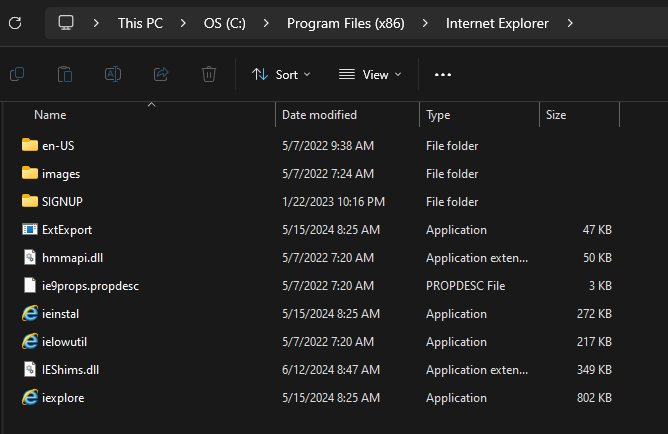The height and width of the screenshot is (434, 668).
Task: Click the PROPDESC File type cell
Action: (x=466, y=286)
